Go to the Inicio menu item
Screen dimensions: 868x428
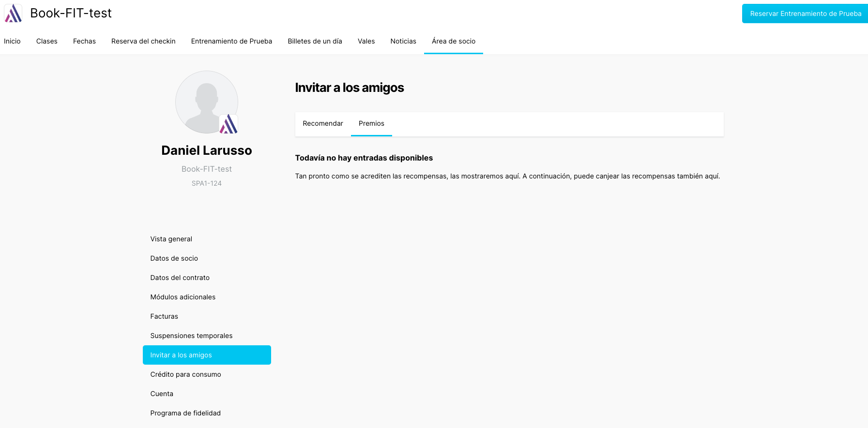12,41
